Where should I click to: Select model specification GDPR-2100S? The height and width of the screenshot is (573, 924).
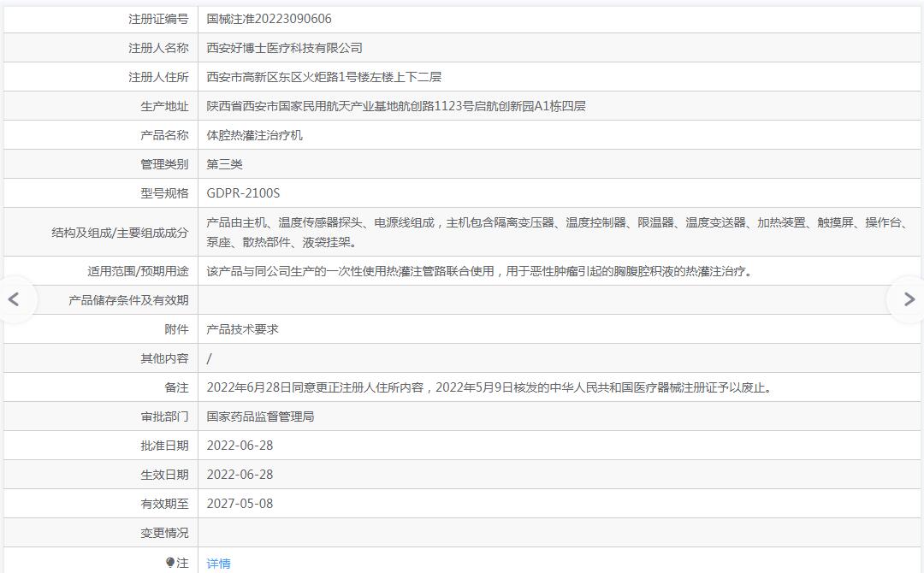tap(243, 193)
